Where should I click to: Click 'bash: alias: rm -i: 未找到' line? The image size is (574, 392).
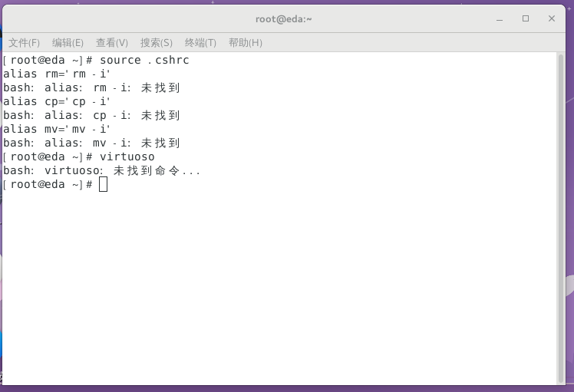point(91,88)
